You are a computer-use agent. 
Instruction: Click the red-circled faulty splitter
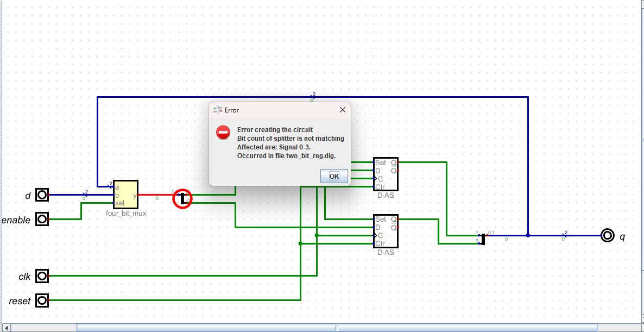pos(182,199)
